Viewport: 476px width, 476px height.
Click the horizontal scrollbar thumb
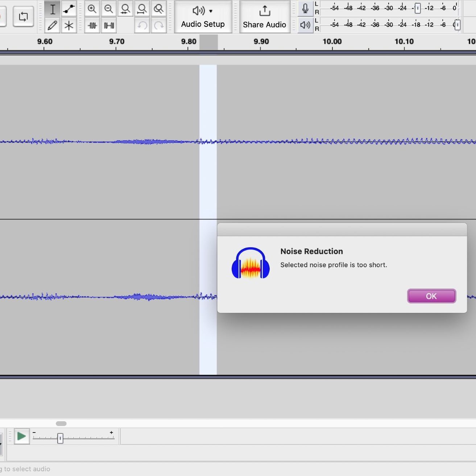(61, 423)
